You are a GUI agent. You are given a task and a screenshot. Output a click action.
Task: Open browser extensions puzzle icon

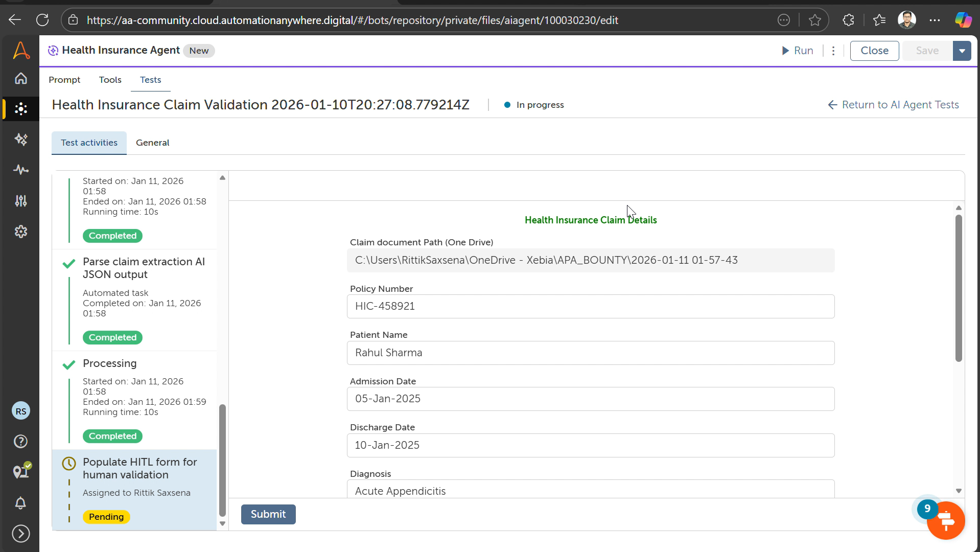tap(848, 20)
